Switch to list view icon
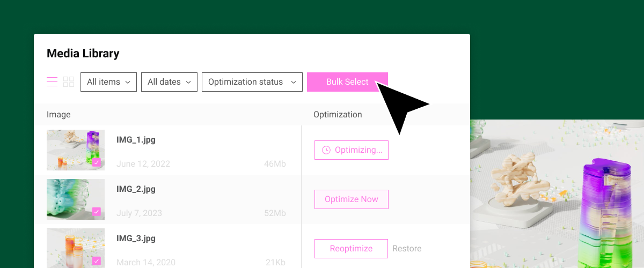The width and height of the screenshot is (644, 268). click(52, 82)
